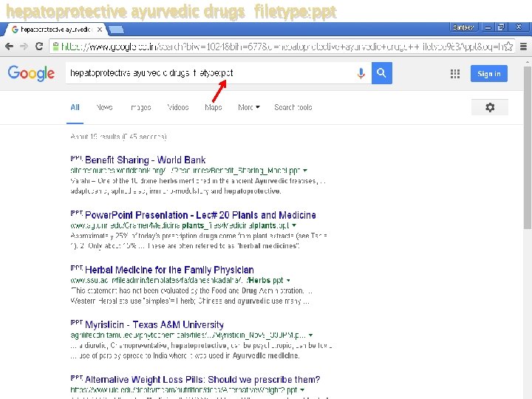This screenshot has height=399, width=532.
Task: Click the results count text
Action: click(118, 137)
